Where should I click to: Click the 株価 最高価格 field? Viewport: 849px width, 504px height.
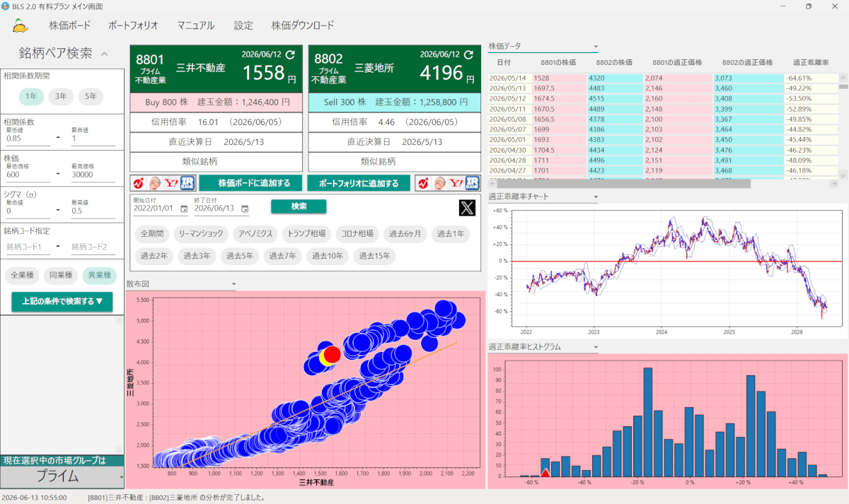pos(93,175)
